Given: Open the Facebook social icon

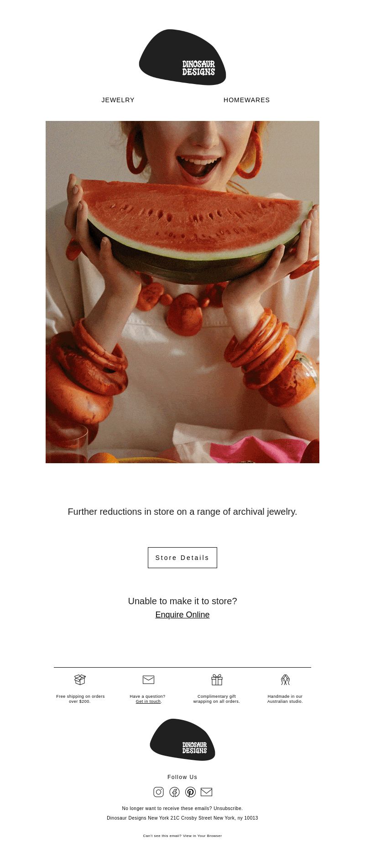Looking at the screenshot, I should click(174, 792).
